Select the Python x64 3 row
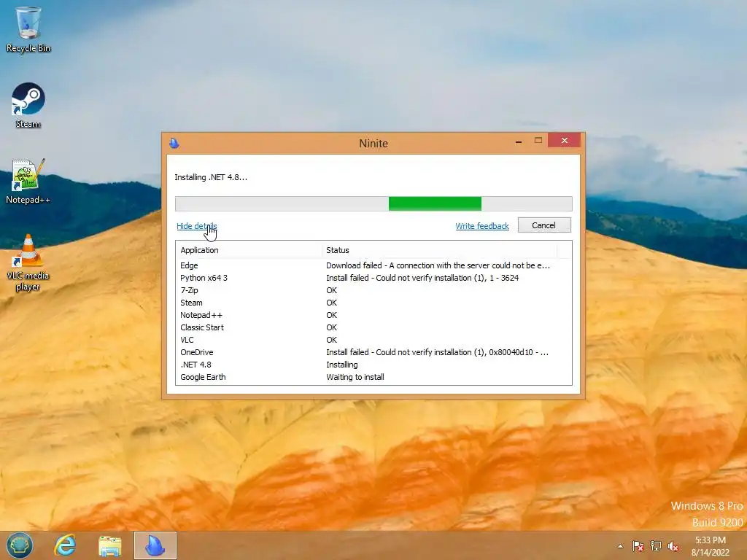Screen dimensions: 747x560 373,278
